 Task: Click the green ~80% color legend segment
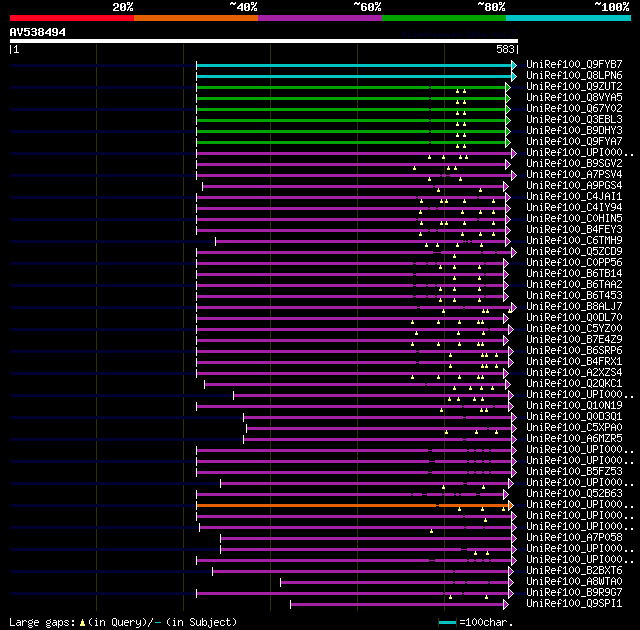click(x=444, y=18)
